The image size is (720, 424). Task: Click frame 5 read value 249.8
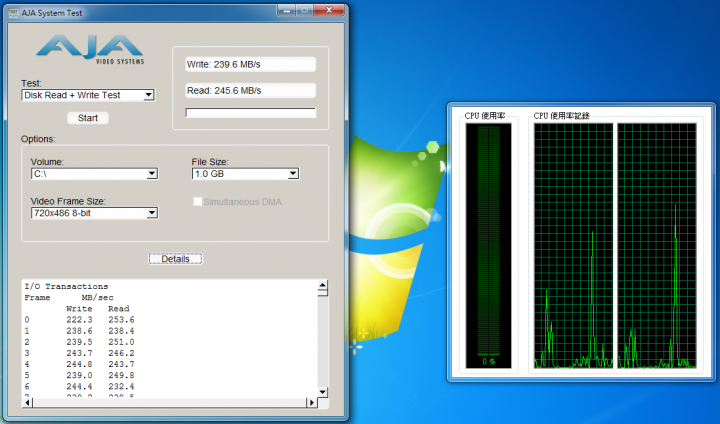click(x=121, y=375)
